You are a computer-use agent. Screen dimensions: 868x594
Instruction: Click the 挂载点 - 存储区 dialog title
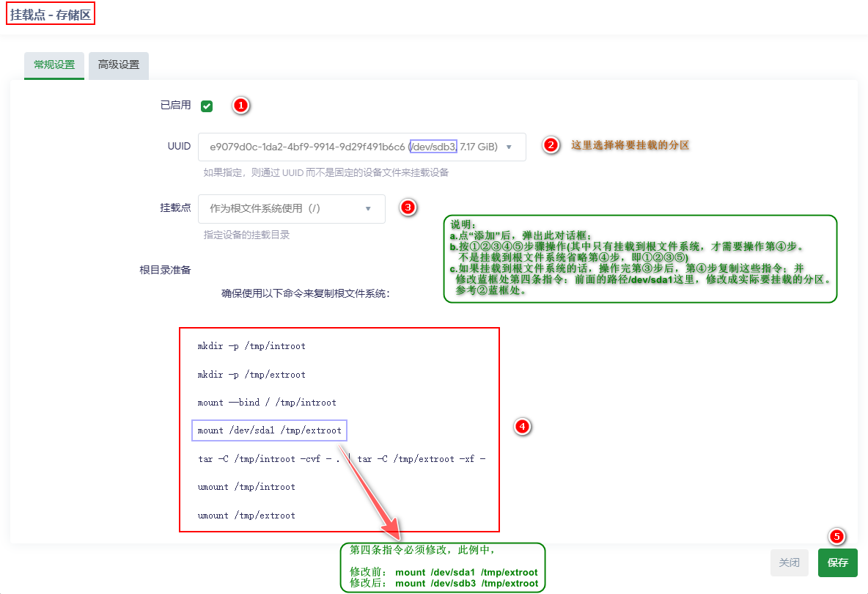point(51,14)
